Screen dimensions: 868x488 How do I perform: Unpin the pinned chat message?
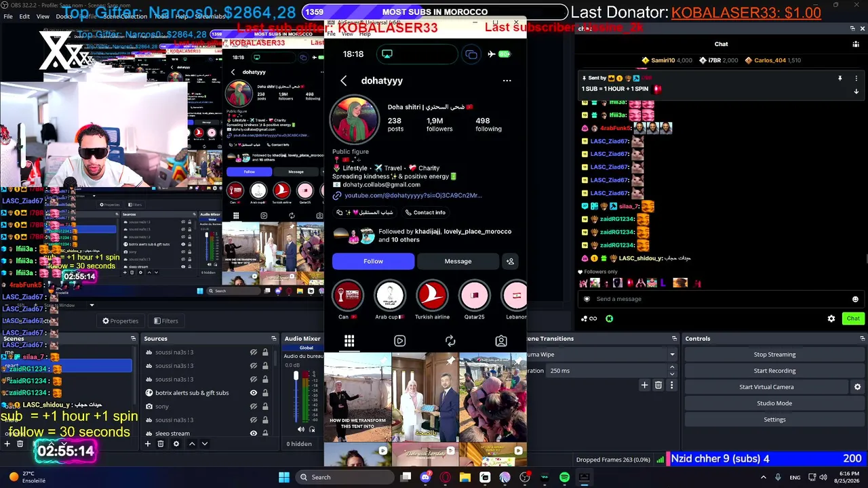pyautogui.click(x=840, y=79)
